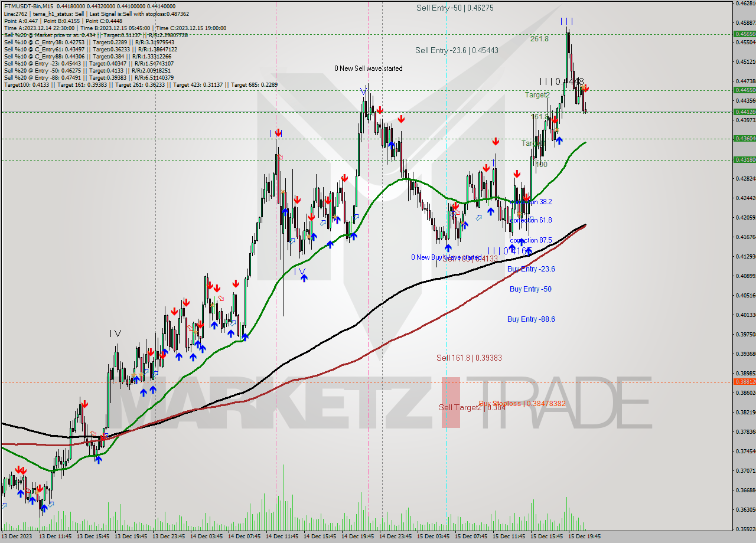Click the 'Buy Entry -88.6' label
Image resolution: width=756 pixels, height=543 pixels.
[531, 319]
